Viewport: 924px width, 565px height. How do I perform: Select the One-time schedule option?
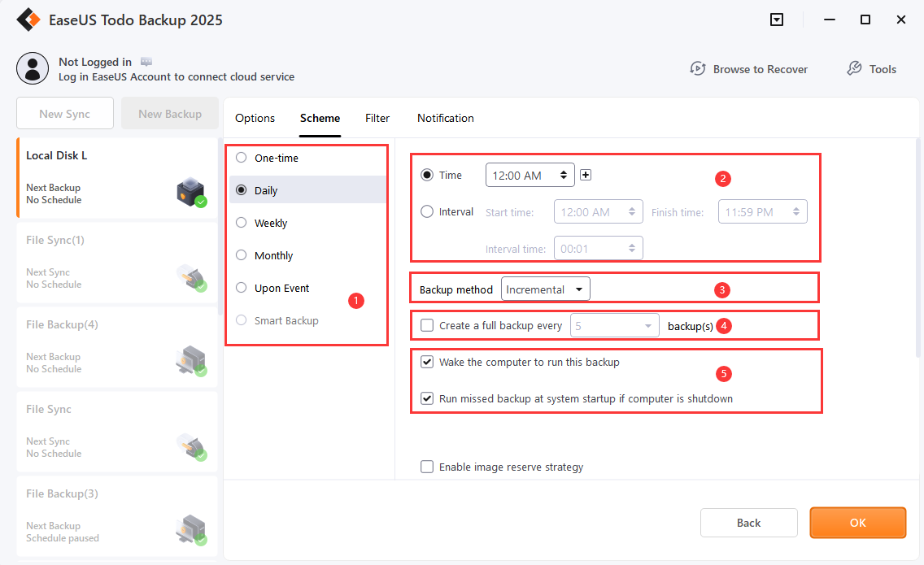(x=241, y=157)
